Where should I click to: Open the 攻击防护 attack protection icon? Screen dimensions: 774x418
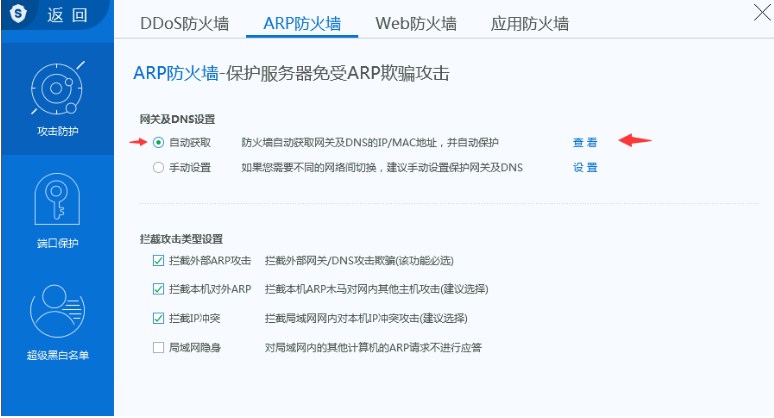click(57, 91)
